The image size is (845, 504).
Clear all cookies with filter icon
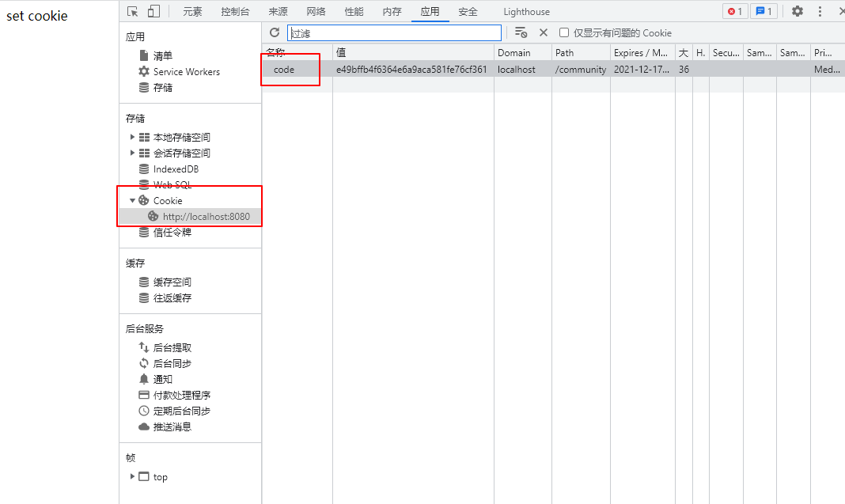click(521, 32)
